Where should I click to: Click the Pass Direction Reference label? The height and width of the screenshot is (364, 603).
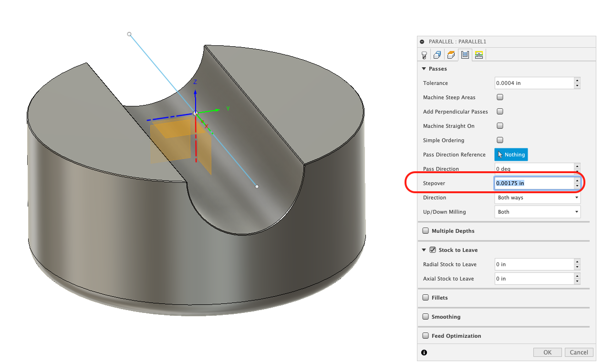pos(454,155)
